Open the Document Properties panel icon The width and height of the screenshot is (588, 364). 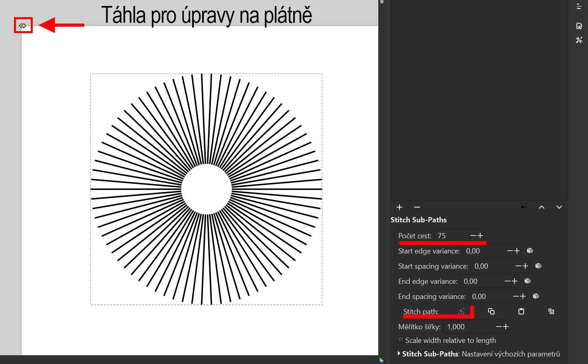[x=579, y=26]
